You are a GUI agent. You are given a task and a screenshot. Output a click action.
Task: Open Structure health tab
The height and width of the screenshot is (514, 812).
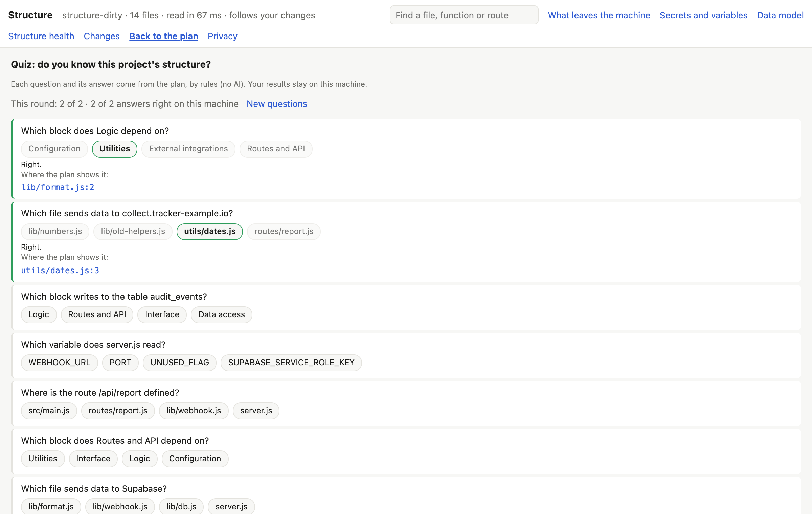coord(41,36)
